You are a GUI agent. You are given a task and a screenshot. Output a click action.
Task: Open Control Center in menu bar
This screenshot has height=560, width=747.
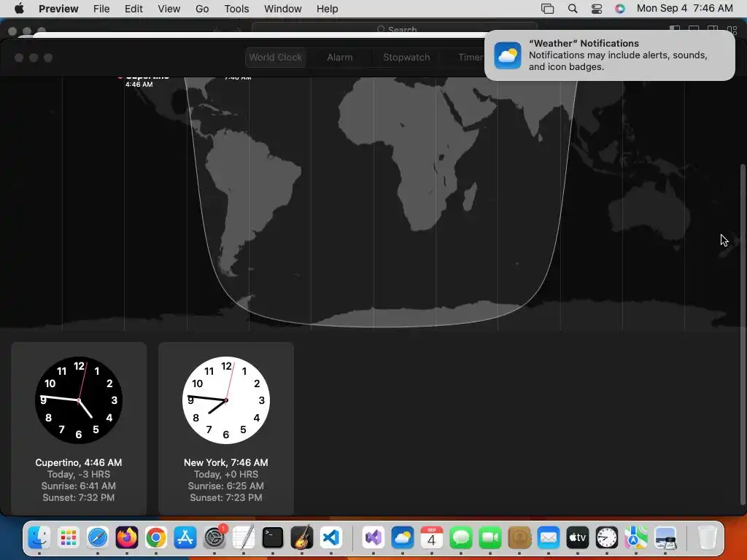click(x=597, y=9)
